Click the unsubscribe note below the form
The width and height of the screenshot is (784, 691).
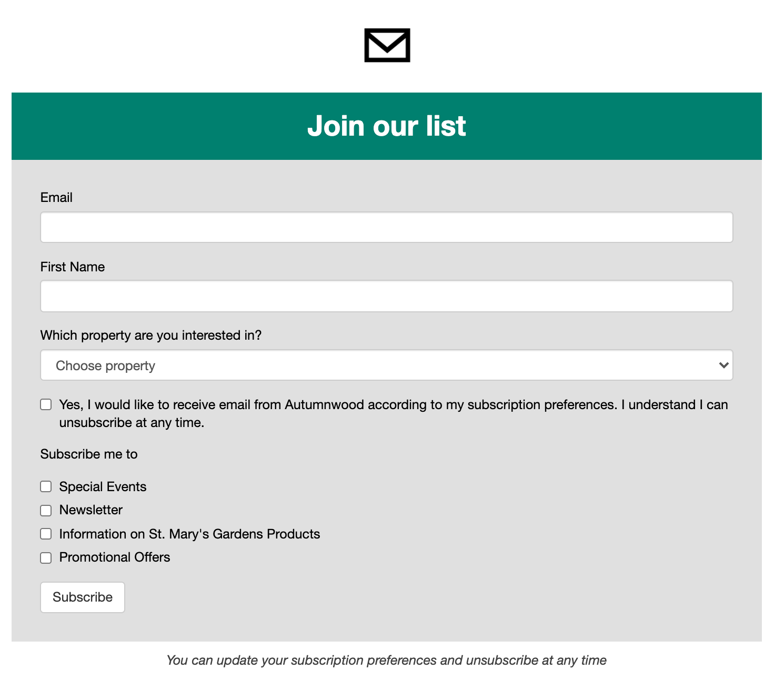[x=387, y=660]
